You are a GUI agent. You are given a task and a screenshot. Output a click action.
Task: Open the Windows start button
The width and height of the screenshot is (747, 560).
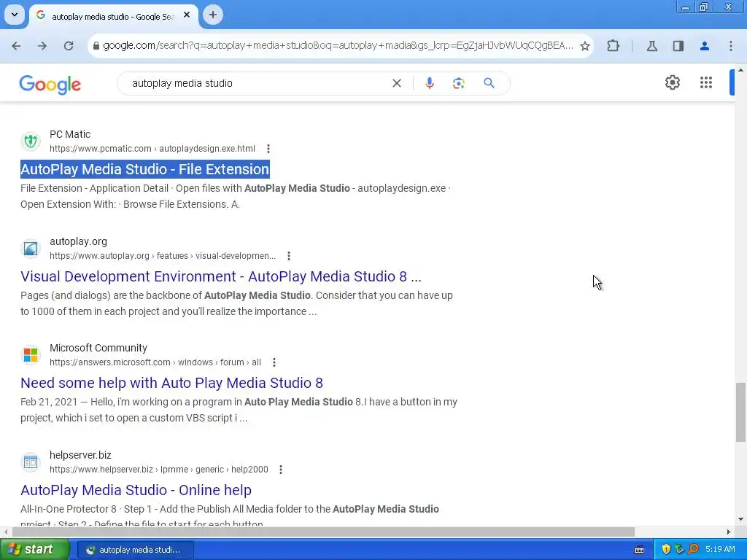35,550
